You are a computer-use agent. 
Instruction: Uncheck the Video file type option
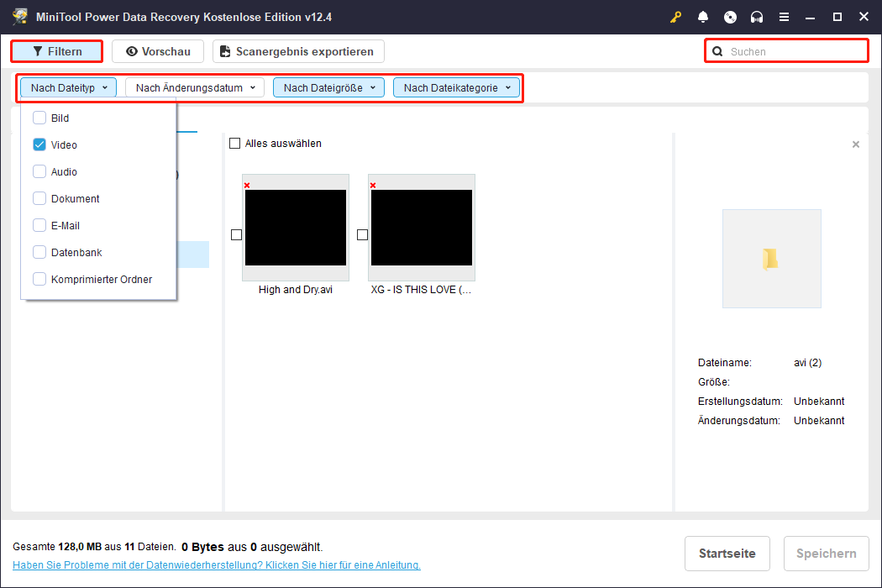pyautogui.click(x=39, y=144)
